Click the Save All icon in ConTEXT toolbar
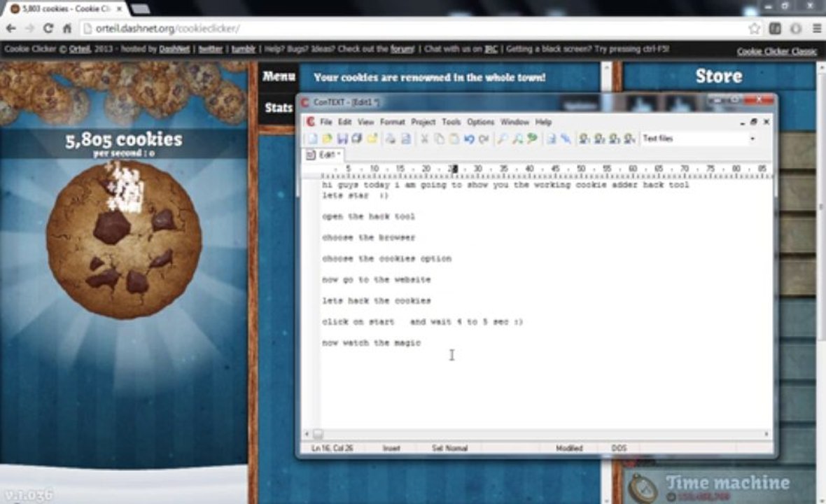826x504 pixels. click(x=356, y=139)
